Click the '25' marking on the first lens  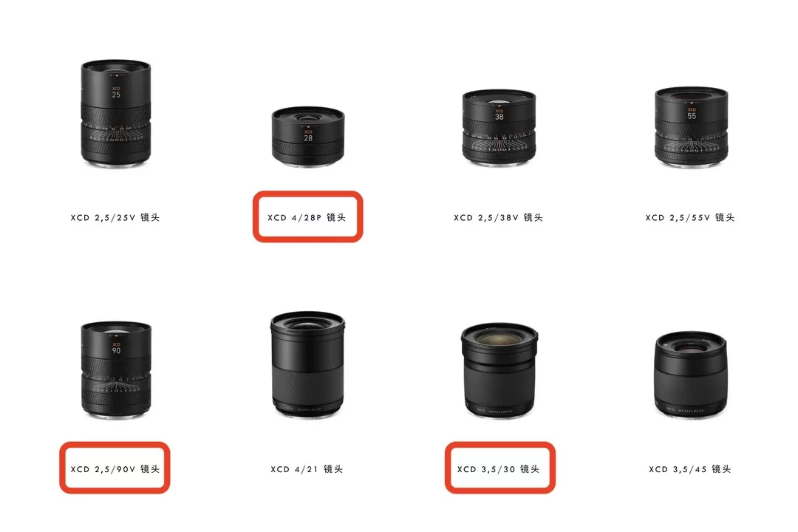[x=116, y=95]
